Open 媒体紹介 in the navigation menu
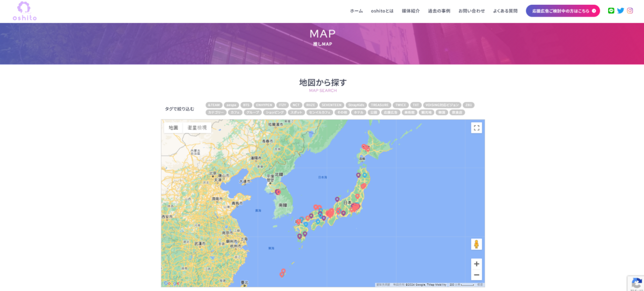This screenshot has height=291, width=644. [x=411, y=11]
